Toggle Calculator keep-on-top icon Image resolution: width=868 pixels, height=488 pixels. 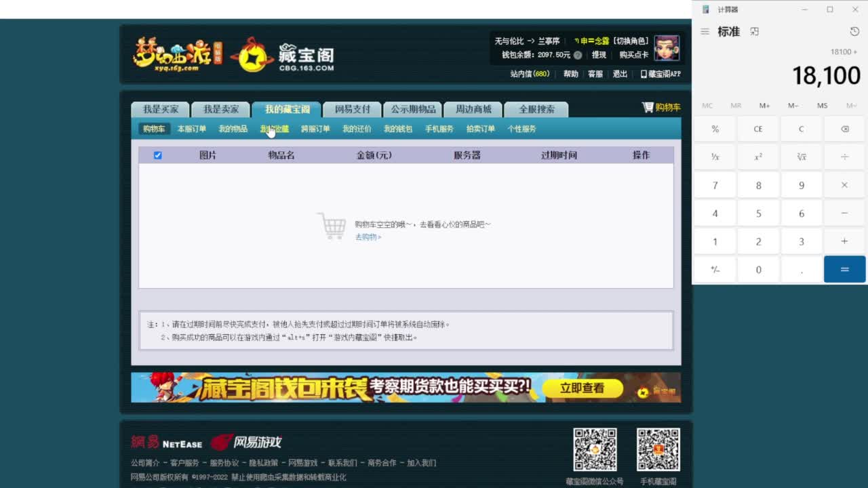coord(754,32)
